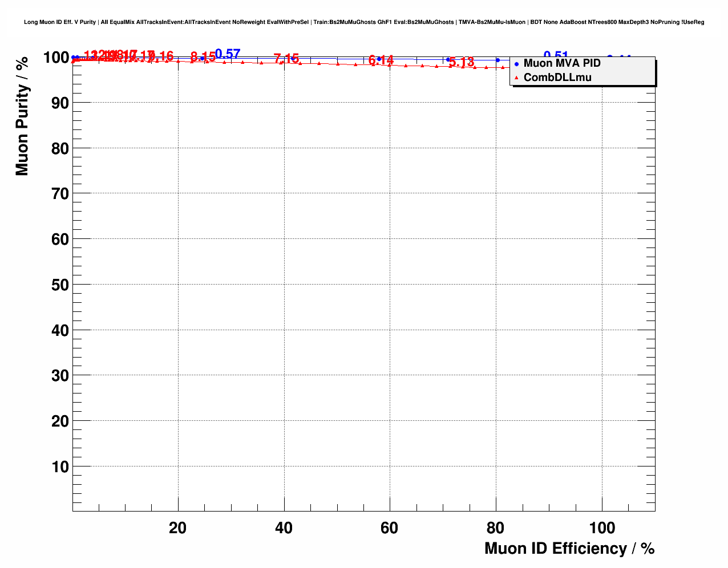Click the 80 tick label on the purity axis
Screen dimensions: 728x568
60,149
